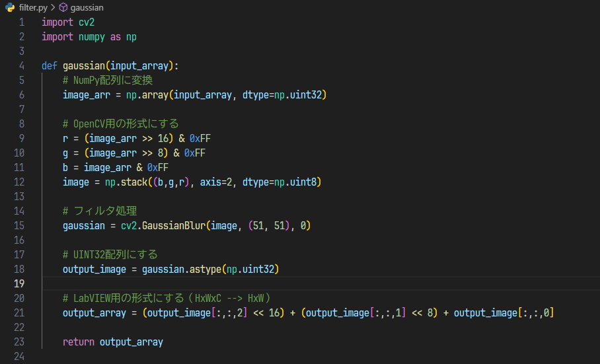This screenshot has height=364, width=600.
Task: Click the gaussian variable assignment on line 15
Action: (x=84, y=225)
